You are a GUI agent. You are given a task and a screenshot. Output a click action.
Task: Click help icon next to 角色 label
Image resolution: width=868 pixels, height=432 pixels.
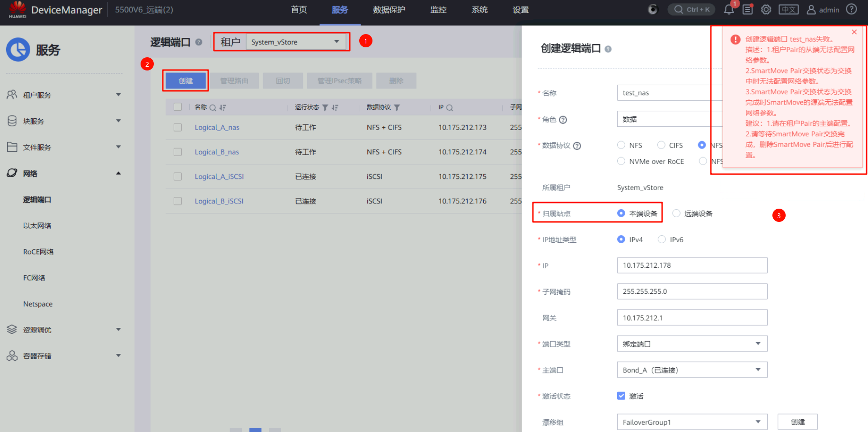pos(563,120)
